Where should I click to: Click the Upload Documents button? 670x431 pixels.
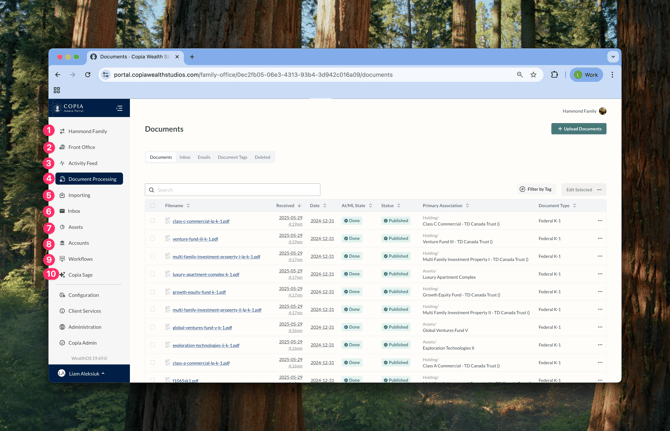click(578, 129)
